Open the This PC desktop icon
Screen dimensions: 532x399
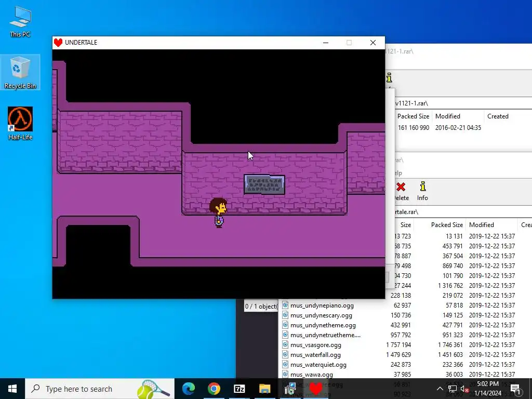tap(20, 22)
